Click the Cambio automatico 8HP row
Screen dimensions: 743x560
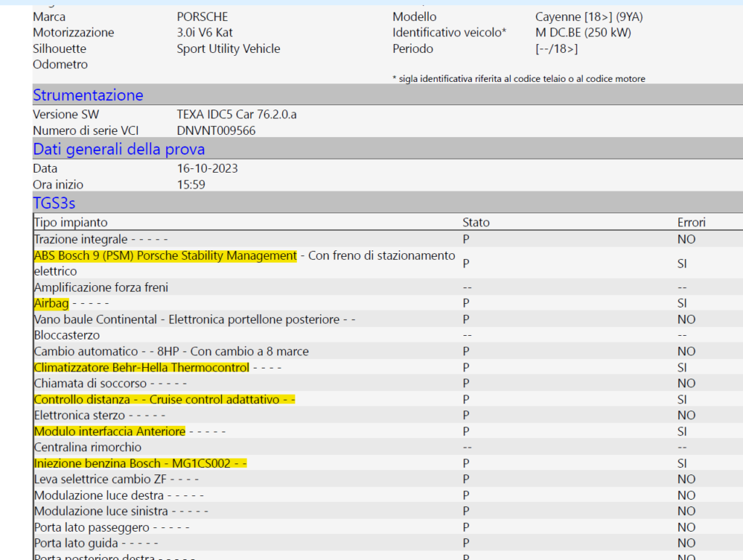(x=171, y=351)
